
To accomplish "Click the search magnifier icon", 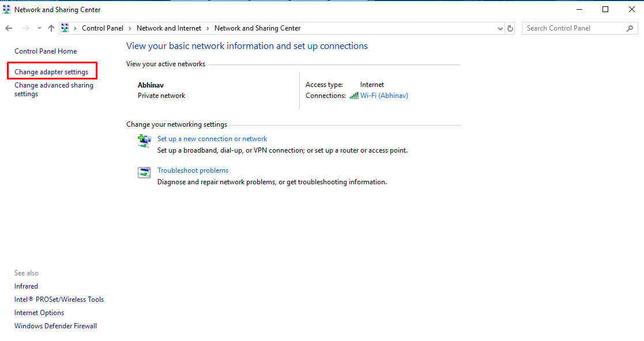I will coord(630,28).
